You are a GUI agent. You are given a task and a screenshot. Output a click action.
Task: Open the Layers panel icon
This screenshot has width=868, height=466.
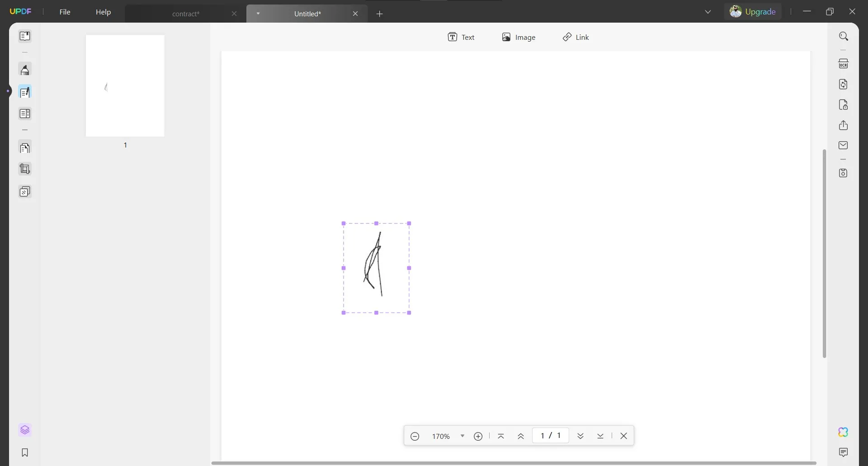25,430
